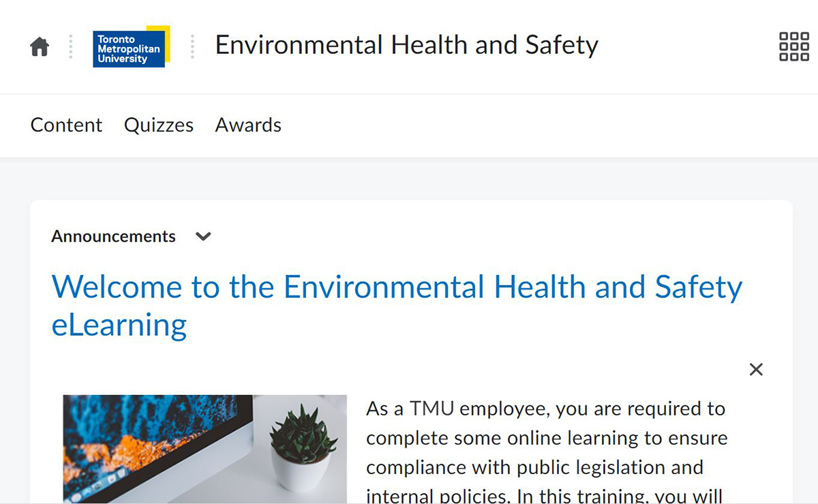Screen dimensions: 818x504
Task: Click the Environmental Health and Safety course title
Action: pyautogui.click(x=406, y=45)
